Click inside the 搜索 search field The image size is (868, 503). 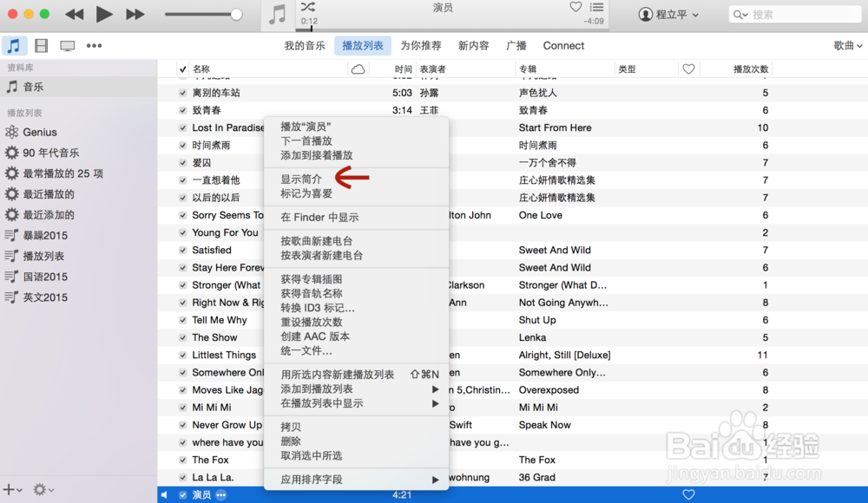[x=794, y=14]
